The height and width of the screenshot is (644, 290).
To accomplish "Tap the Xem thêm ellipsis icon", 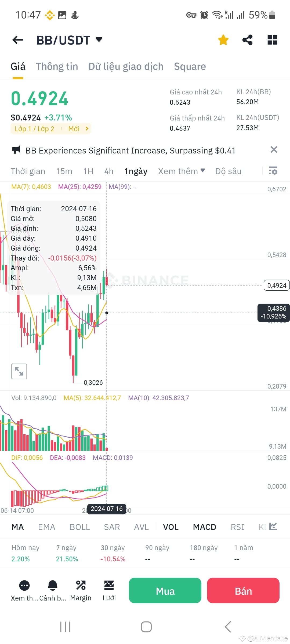I will pyautogui.click(x=24, y=586).
